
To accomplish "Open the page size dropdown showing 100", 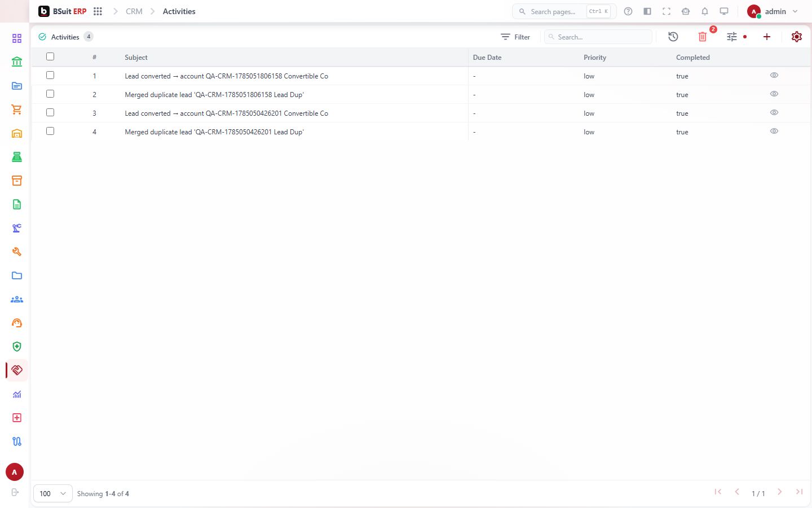I will point(53,493).
